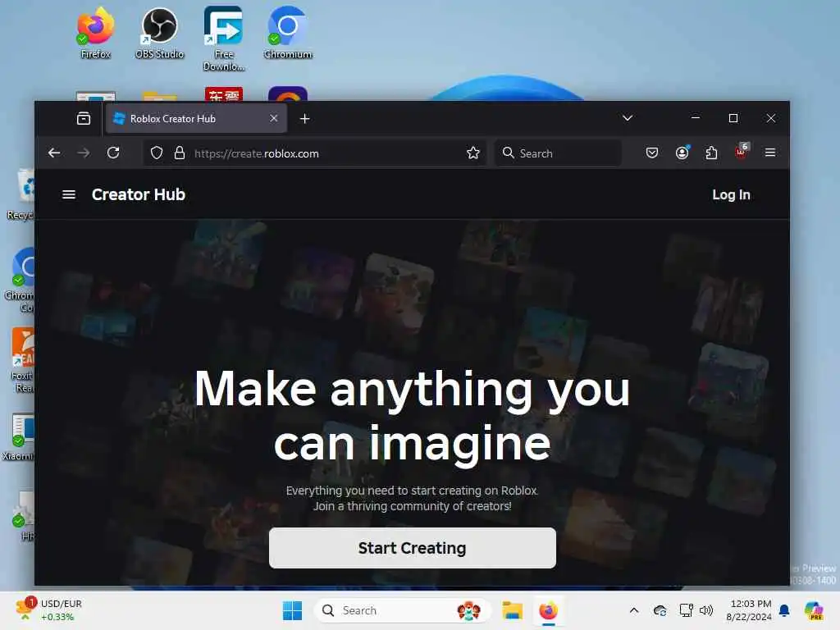Viewport: 840px width, 630px height.
Task: Open OBS Studio desktop shortcut
Action: point(160,32)
